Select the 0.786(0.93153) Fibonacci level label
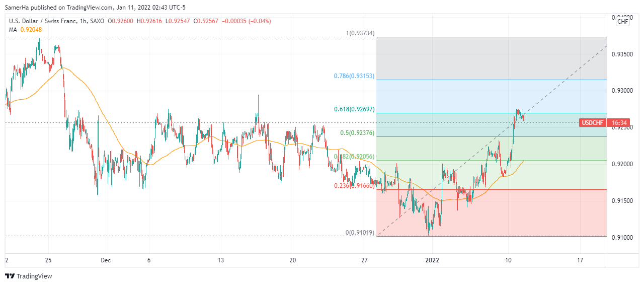 pyautogui.click(x=354, y=76)
